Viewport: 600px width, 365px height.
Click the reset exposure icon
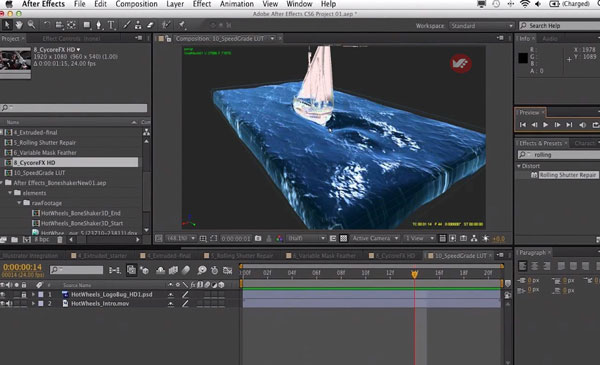click(x=486, y=238)
